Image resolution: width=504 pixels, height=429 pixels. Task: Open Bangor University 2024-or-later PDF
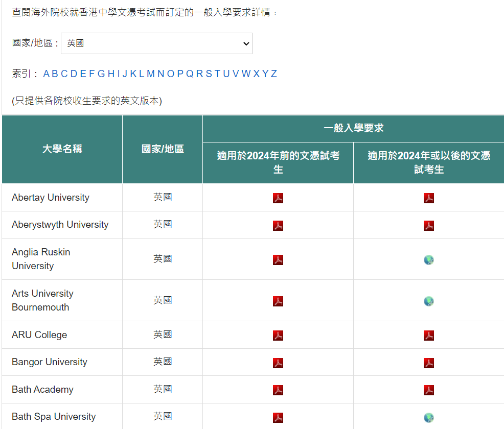click(429, 363)
